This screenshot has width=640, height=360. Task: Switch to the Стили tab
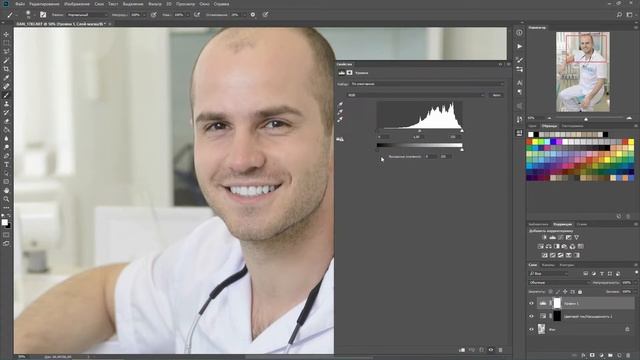582,224
